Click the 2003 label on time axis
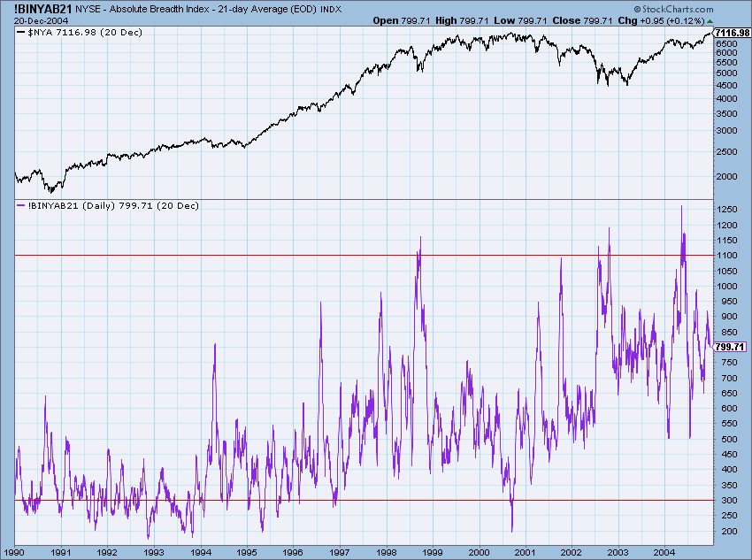The width and height of the screenshot is (752, 560). pyautogui.click(x=618, y=552)
